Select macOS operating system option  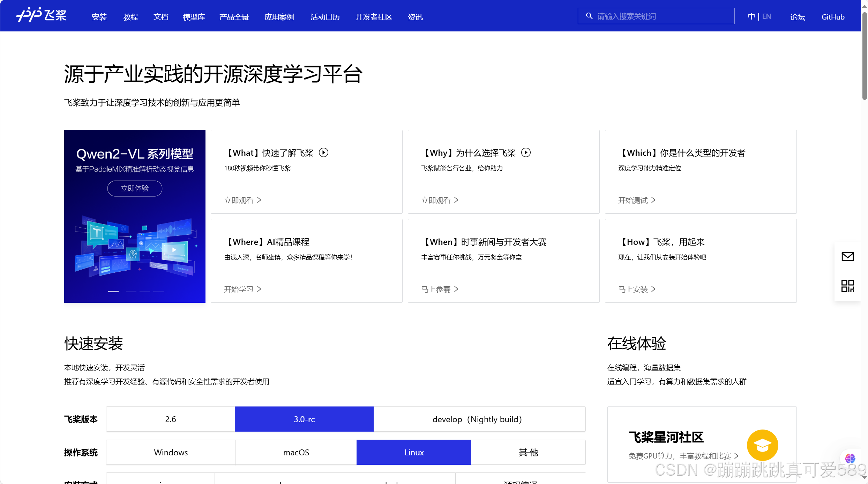tap(296, 452)
